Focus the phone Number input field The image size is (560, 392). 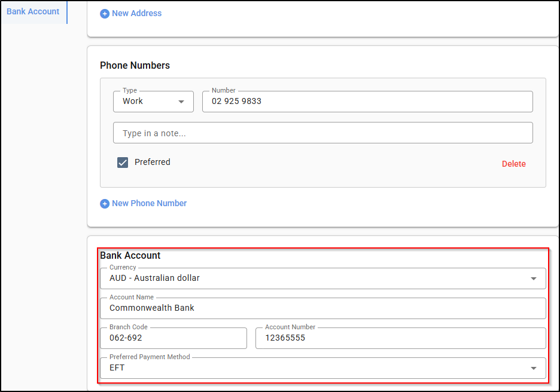tap(367, 102)
